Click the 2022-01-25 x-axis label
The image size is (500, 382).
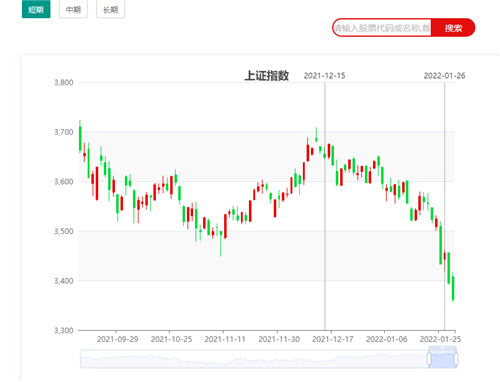coord(440,339)
